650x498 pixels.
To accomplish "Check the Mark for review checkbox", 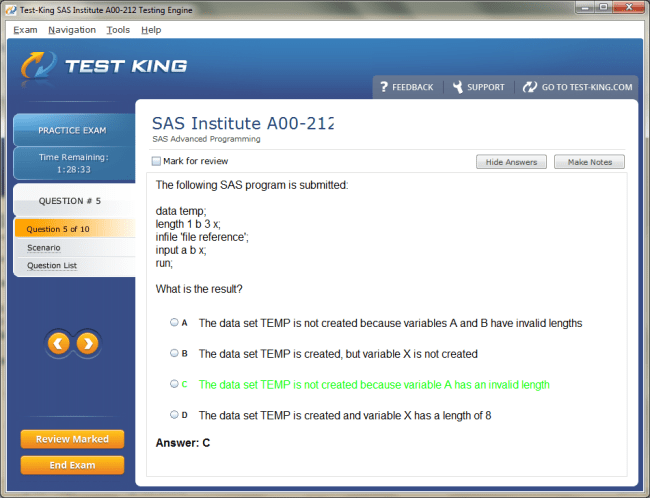I will click(x=156, y=161).
